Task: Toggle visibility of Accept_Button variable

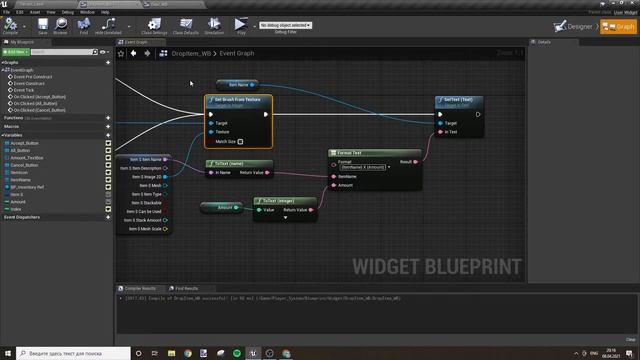Action: [x=108, y=143]
